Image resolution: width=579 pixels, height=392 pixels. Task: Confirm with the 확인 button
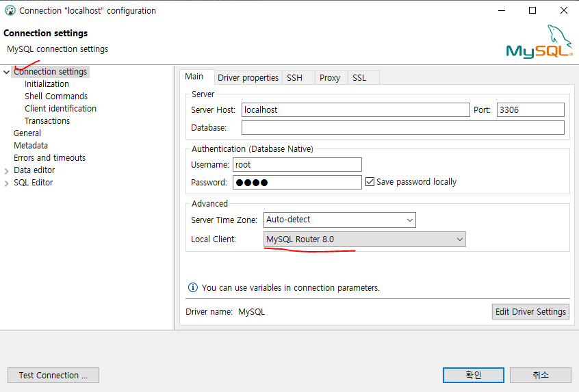(474, 375)
